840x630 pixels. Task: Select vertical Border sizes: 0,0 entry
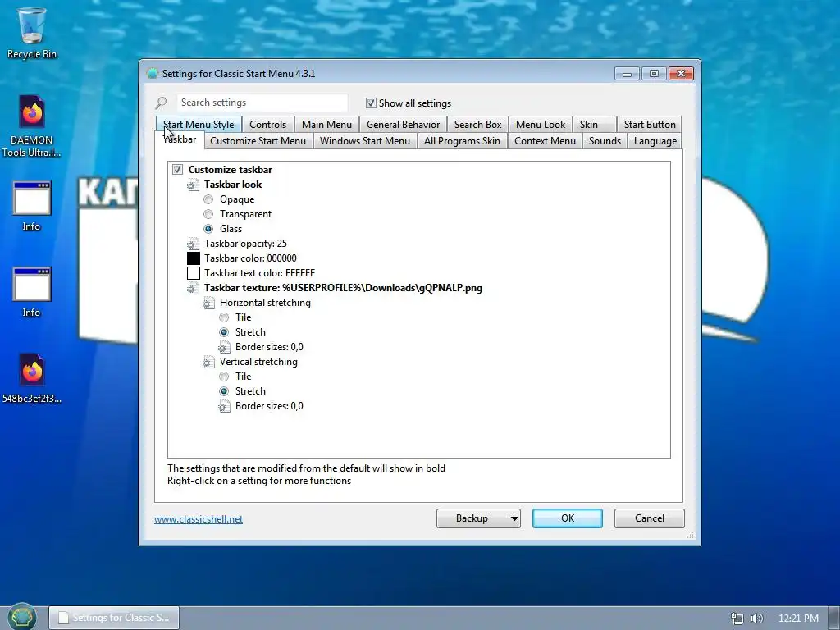[269, 407]
